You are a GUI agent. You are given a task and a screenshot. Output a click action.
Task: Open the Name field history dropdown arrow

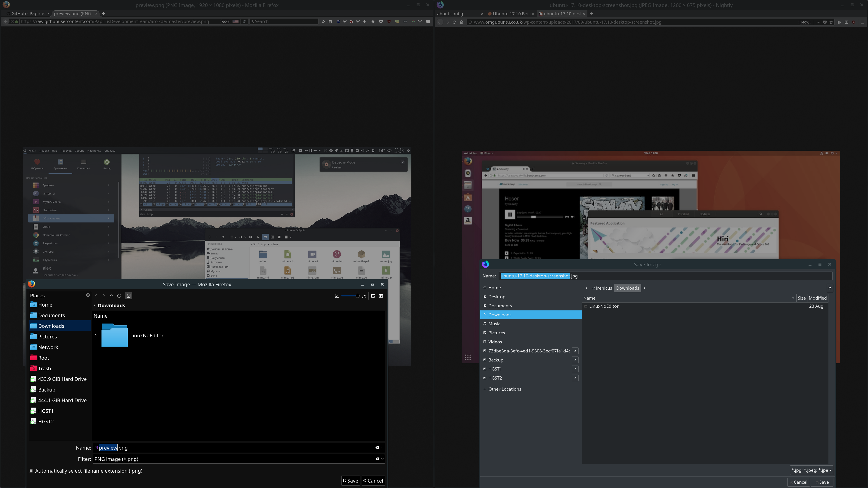click(382, 448)
